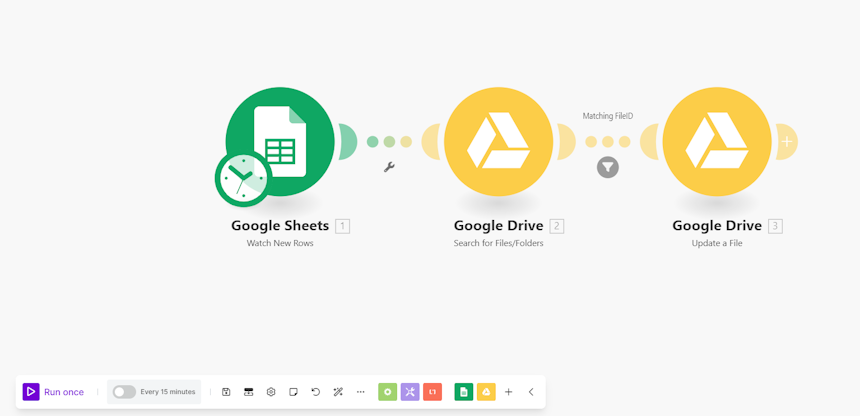860x416 pixels.
Task: Open scenario inputs and outputs icon
Action: (x=249, y=392)
